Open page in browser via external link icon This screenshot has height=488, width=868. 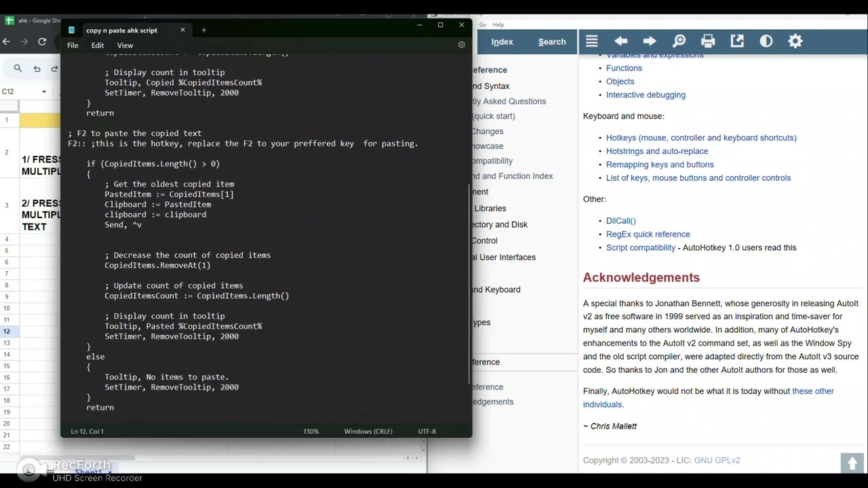tap(737, 41)
